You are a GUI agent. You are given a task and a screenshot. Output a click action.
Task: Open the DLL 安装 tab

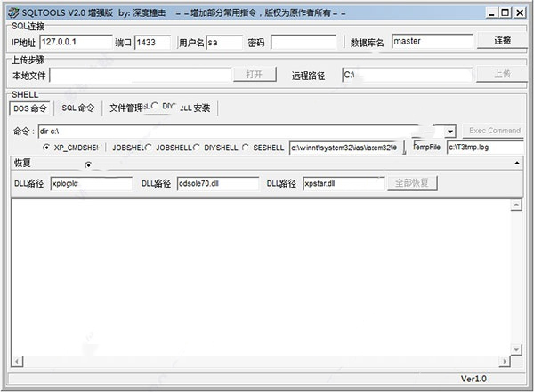pyautogui.click(x=195, y=108)
